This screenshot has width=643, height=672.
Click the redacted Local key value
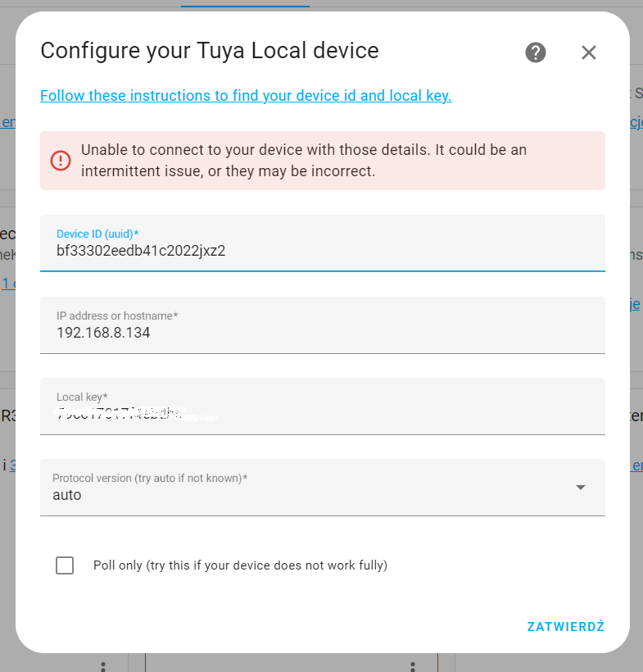click(x=131, y=414)
